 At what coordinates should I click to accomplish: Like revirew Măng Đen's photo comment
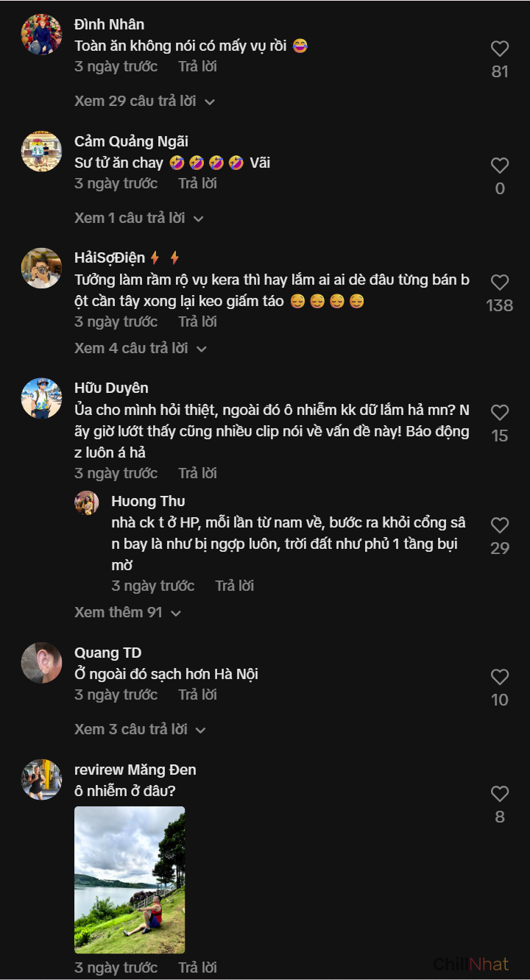500,794
